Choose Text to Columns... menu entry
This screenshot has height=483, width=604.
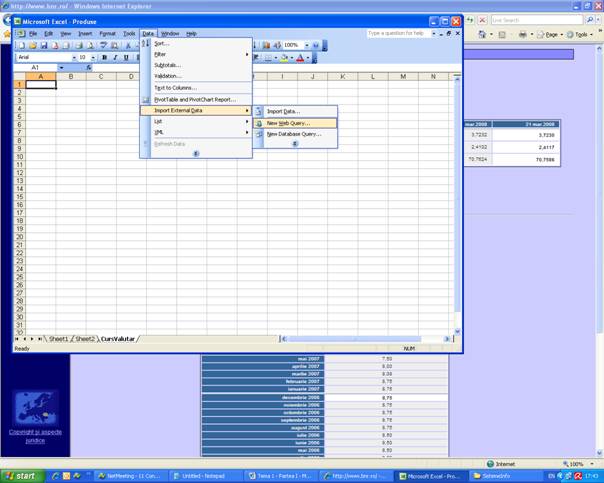pos(196,88)
